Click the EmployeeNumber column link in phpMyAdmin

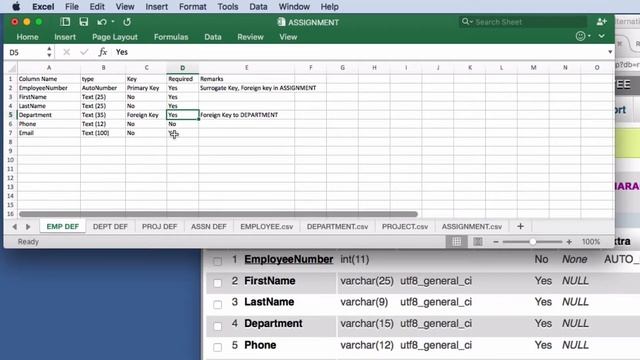(289, 259)
